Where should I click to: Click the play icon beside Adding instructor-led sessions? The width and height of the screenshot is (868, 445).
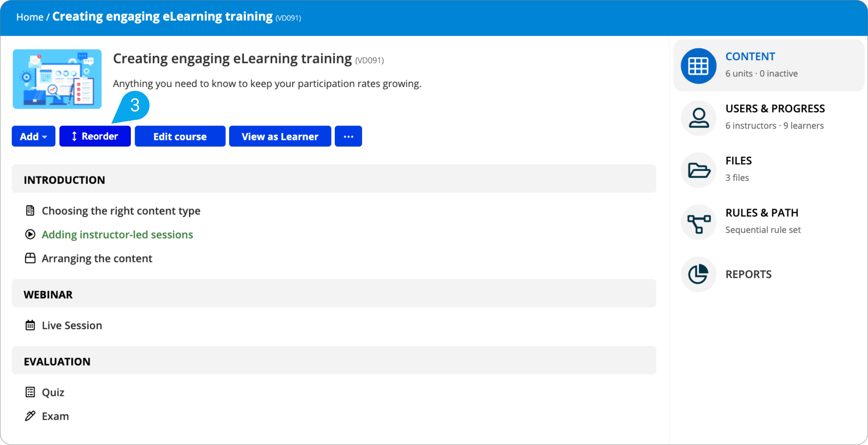pos(30,234)
